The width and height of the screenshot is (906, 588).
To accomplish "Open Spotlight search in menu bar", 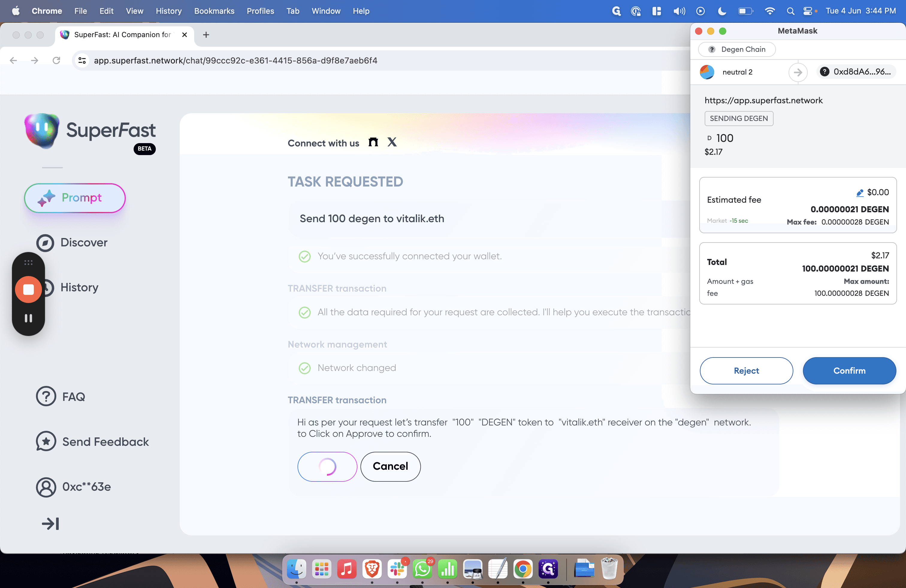I will 790,11.
